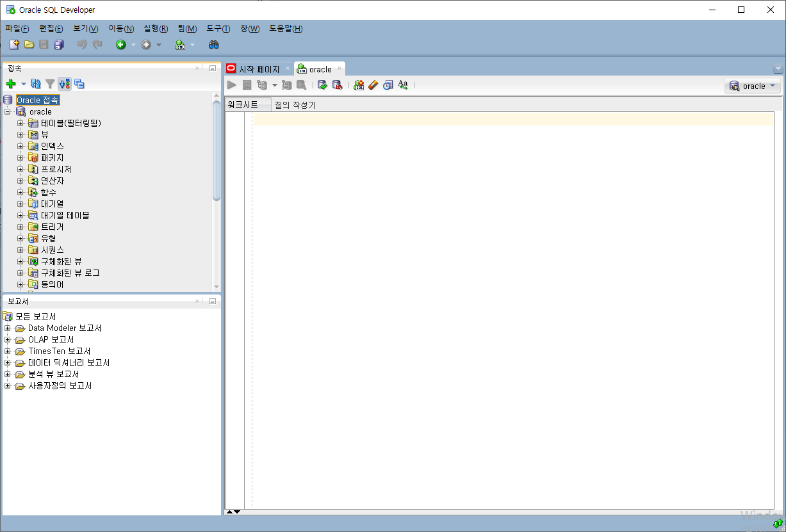Click the collapse all icon in connections toolbar
This screenshot has width=786, height=532.
(79, 84)
